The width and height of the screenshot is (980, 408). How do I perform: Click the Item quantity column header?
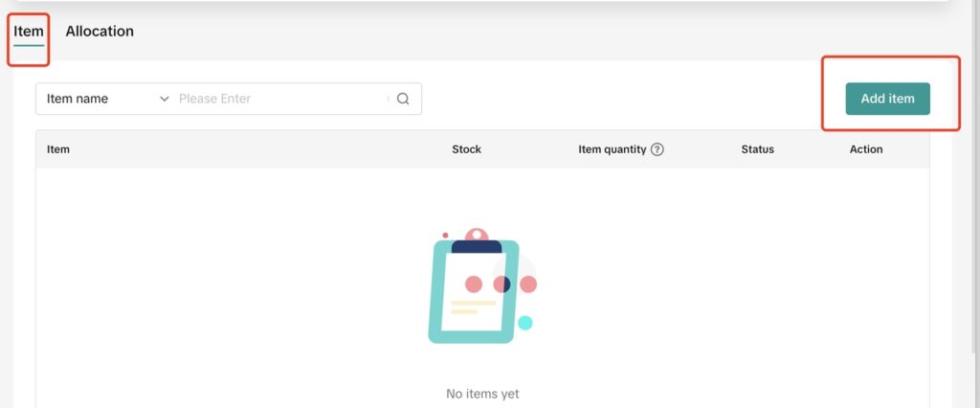612,149
